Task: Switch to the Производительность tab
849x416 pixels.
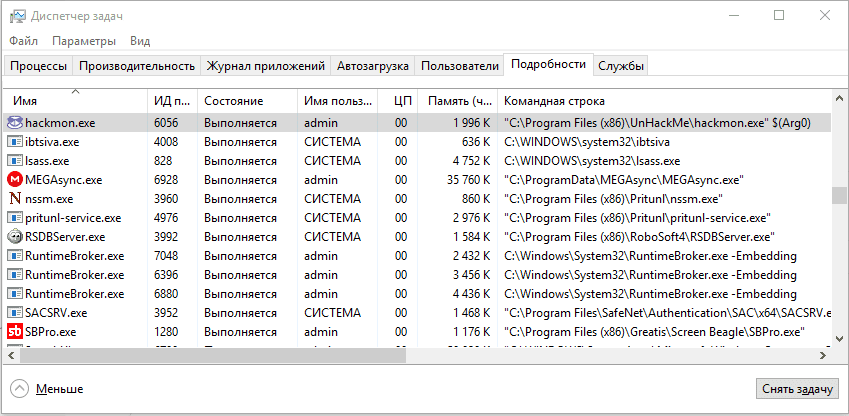Action: coord(136,66)
